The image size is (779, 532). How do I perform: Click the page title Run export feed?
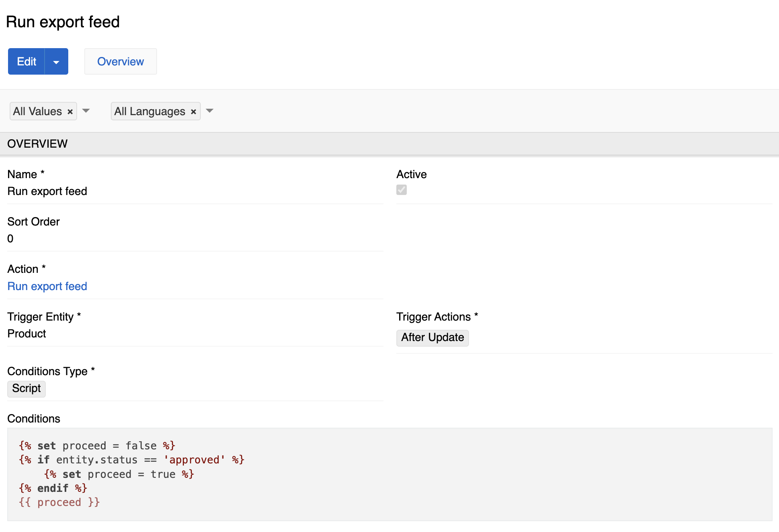coord(63,22)
